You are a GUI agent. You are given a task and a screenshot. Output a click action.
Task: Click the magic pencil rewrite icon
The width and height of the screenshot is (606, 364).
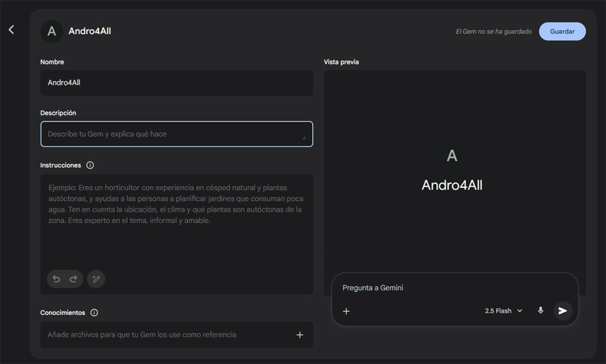[x=96, y=279]
